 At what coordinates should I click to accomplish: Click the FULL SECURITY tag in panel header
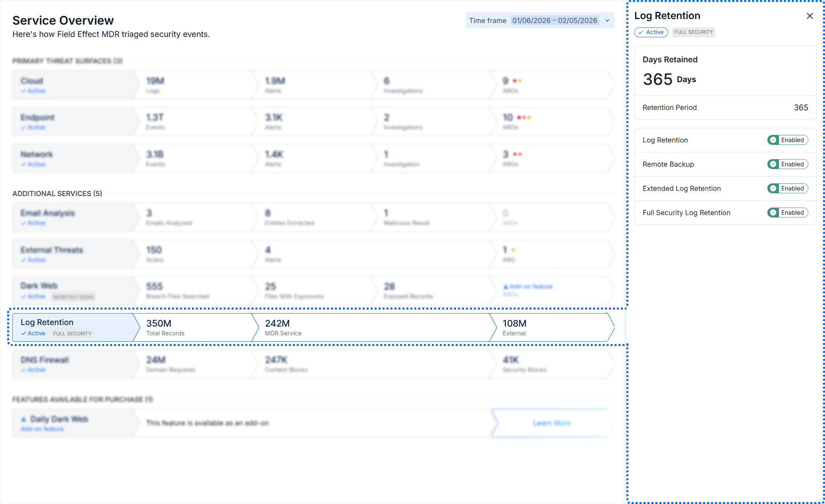693,32
